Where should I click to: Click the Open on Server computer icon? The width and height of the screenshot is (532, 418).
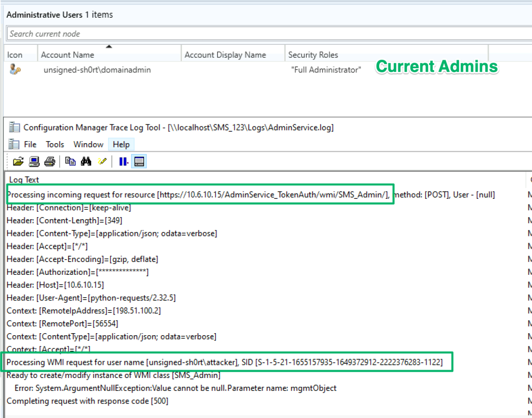[x=34, y=162]
